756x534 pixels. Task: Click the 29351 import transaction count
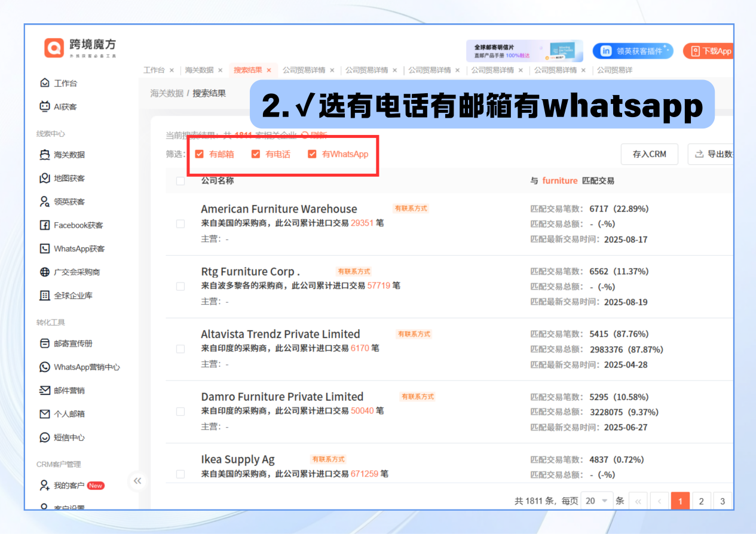[362, 223]
